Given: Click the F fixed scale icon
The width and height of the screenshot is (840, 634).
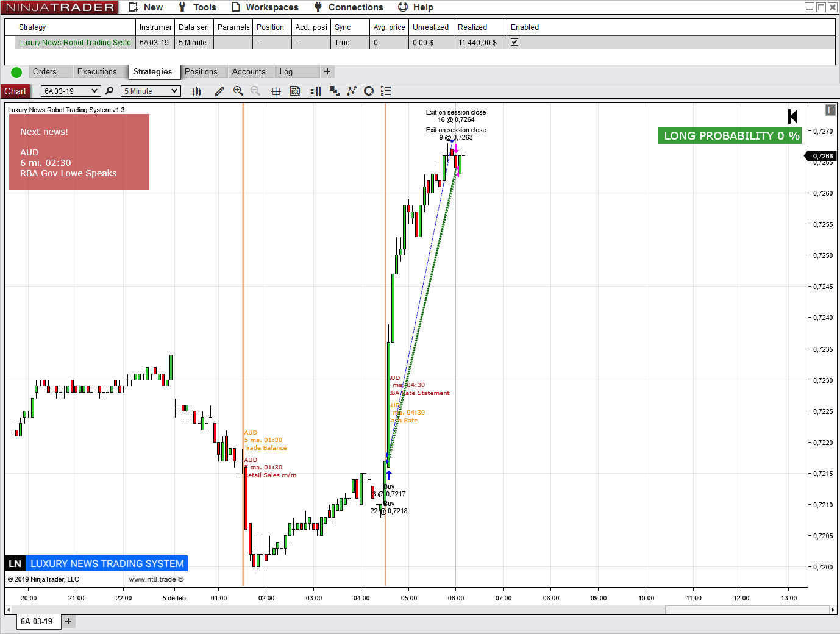Looking at the screenshot, I should [x=830, y=110].
